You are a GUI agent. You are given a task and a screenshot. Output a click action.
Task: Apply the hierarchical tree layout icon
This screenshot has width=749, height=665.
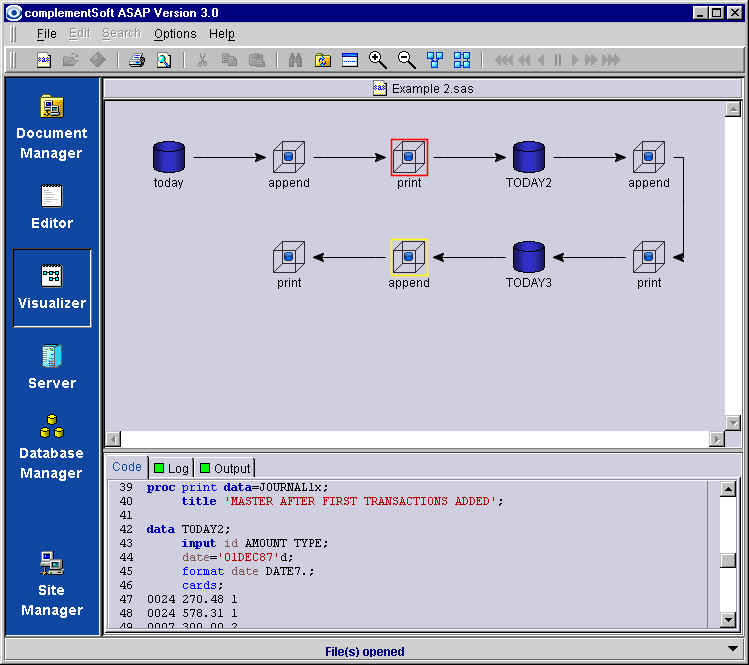click(435, 60)
